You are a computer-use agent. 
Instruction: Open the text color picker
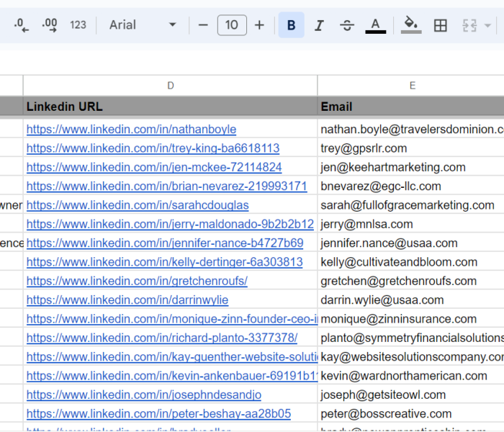coord(375,25)
